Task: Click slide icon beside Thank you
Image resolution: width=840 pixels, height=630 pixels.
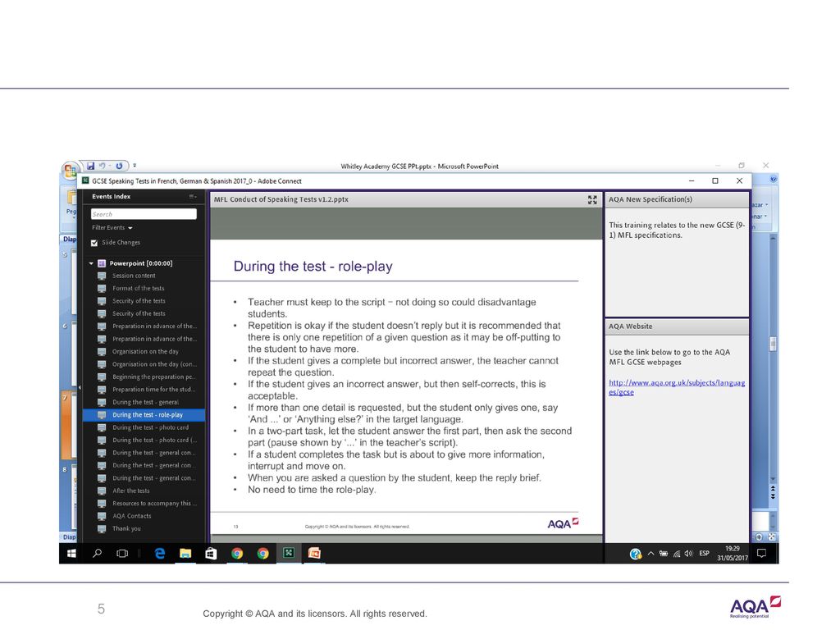Action: pos(102,529)
